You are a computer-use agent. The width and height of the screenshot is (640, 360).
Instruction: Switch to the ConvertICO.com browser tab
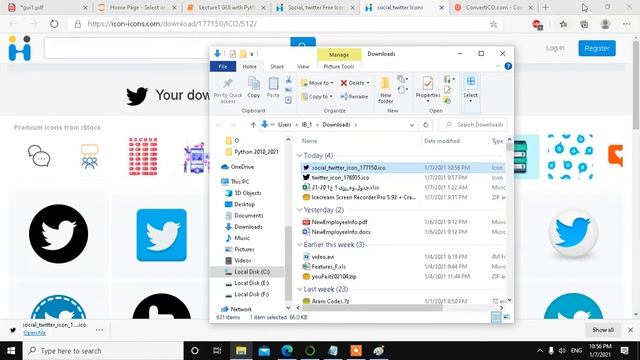coord(494,7)
